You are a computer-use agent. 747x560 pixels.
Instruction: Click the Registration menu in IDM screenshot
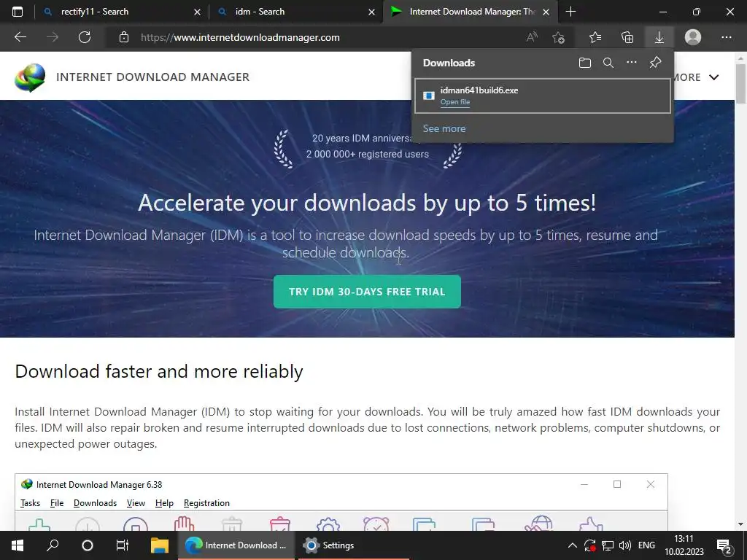[206, 503]
